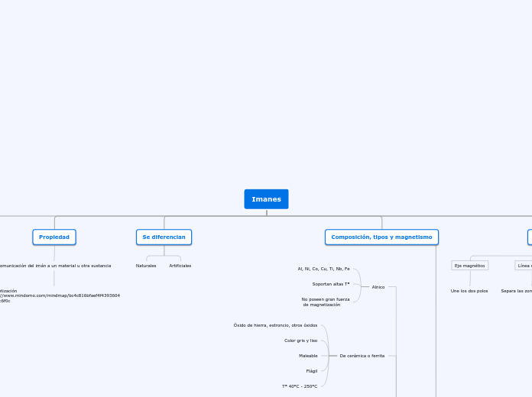Click the partially visible Línea box
The height and width of the screenshot is (397, 532).
pyautogui.click(x=524, y=266)
